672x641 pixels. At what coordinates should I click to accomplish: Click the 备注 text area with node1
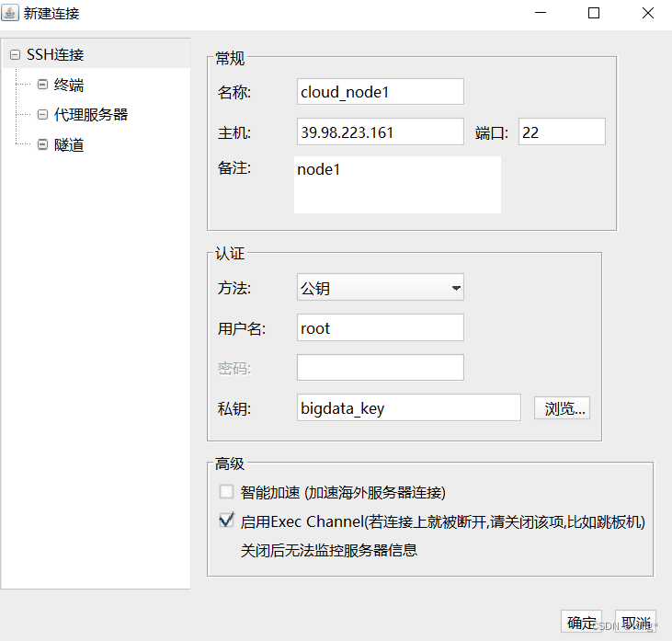pyautogui.click(x=397, y=185)
